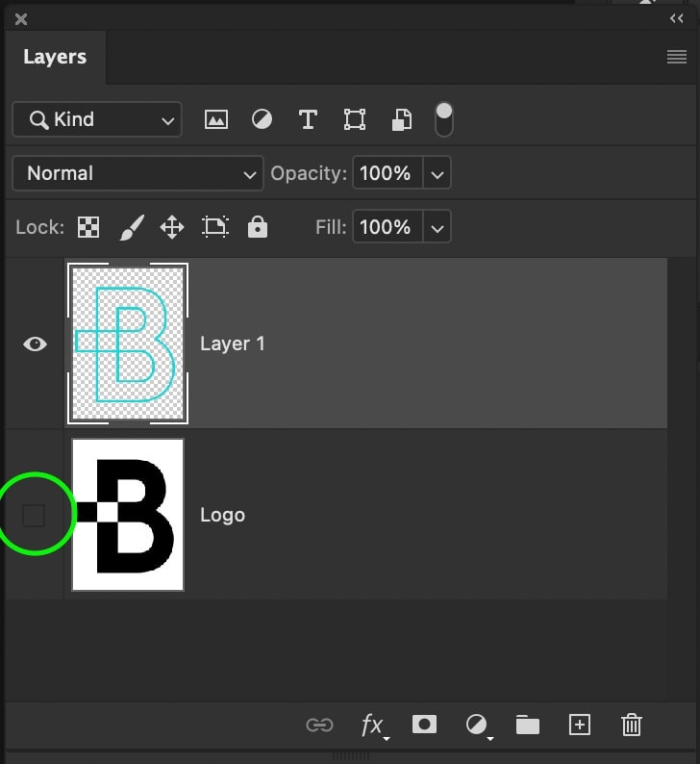Delete layer trash icon
Viewport: 700px width, 764px height.
click(632, 725)
